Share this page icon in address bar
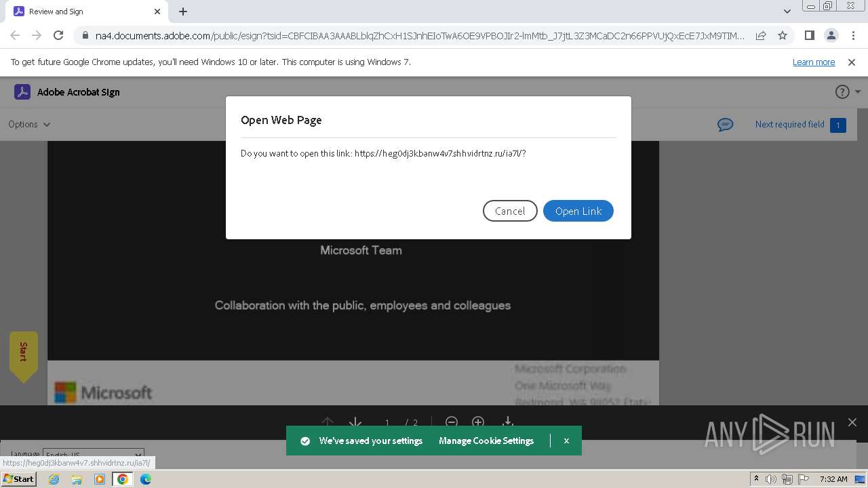Image resolution: width=868 pixels, height=488 pixels. point(761,35)
